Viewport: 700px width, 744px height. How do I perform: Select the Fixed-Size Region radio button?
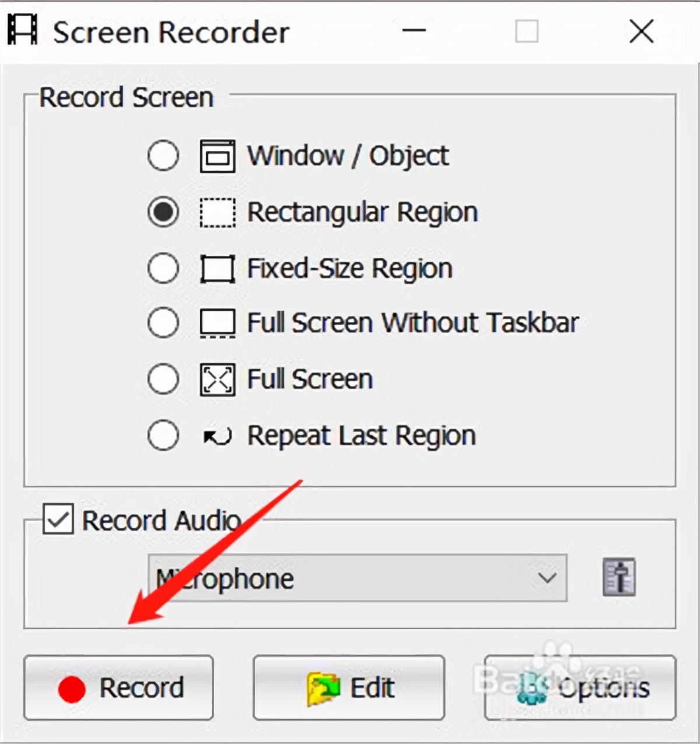tap(163, 268)
